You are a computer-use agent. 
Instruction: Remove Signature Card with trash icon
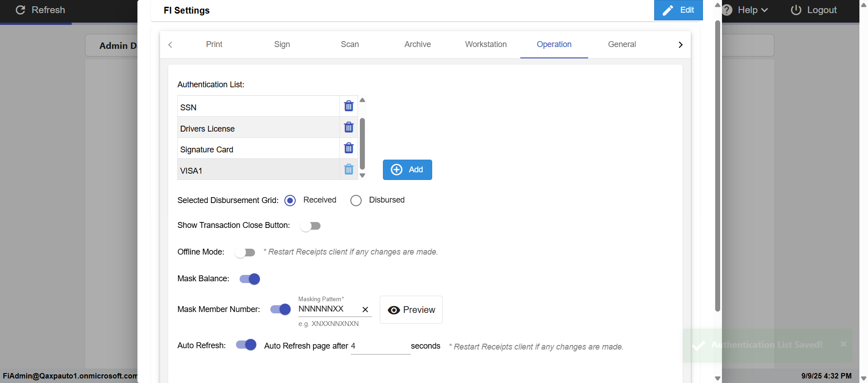click(349, 148)
